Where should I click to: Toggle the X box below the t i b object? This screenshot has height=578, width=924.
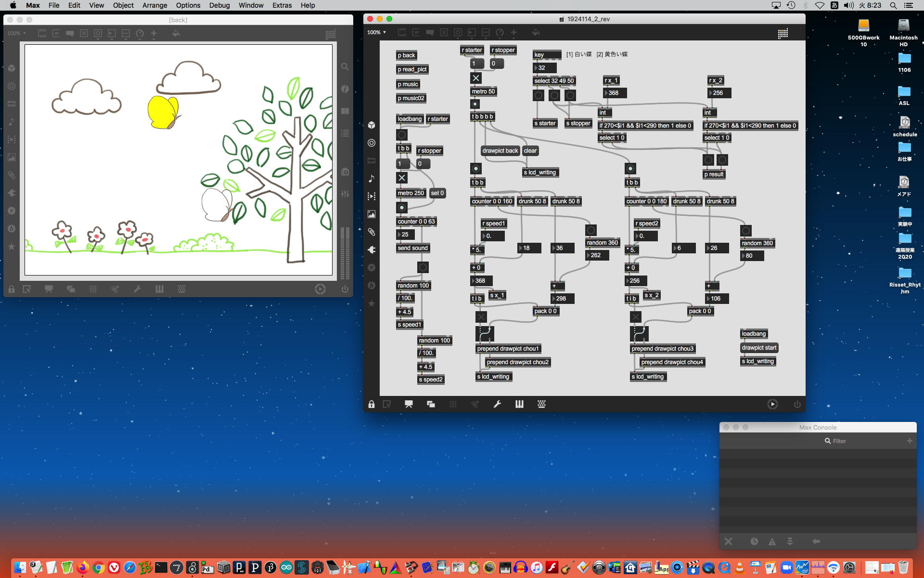pos(481,317)
